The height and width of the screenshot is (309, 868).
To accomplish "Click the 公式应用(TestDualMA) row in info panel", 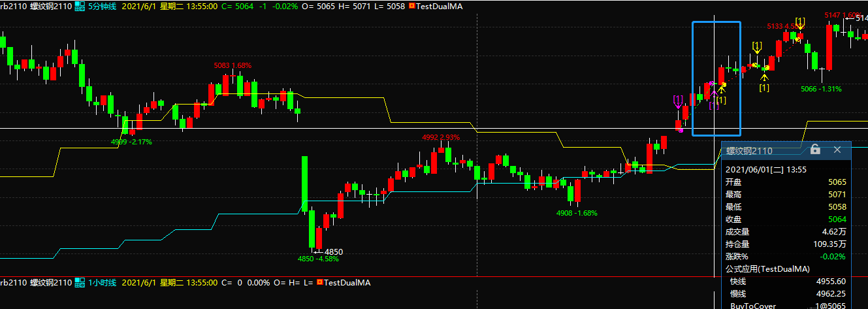I will (767, 268).
